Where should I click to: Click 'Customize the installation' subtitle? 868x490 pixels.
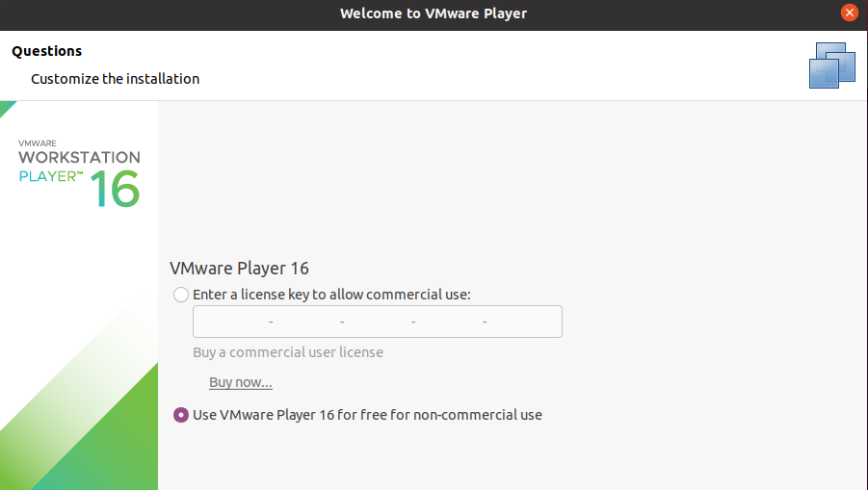pyautogui.click(x=116, y=79)
